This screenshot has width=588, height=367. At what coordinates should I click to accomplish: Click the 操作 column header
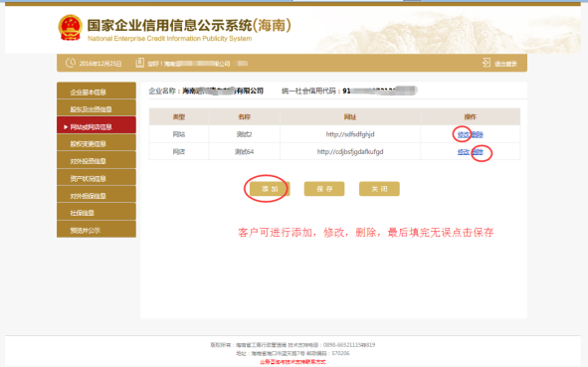[x=471, y=117]
